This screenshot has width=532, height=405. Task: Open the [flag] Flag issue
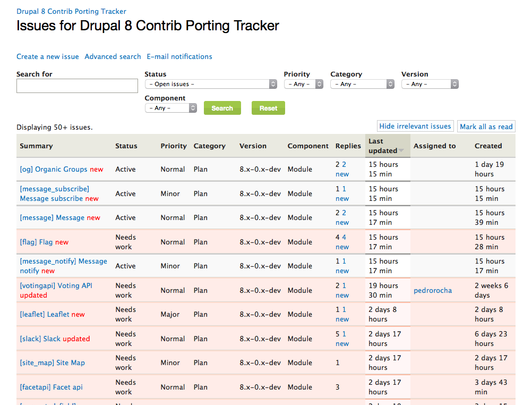36,242
